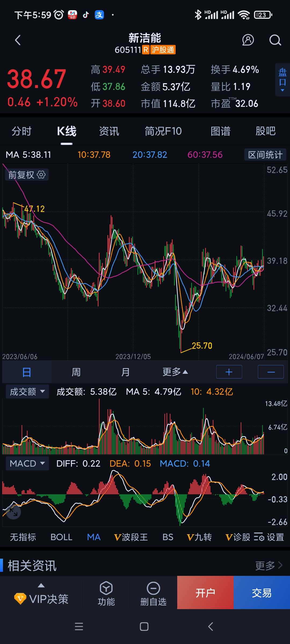The width and height of the screenshot is (290, 644).
Task: Select the 日 daily period
Action: pos(27,372)
